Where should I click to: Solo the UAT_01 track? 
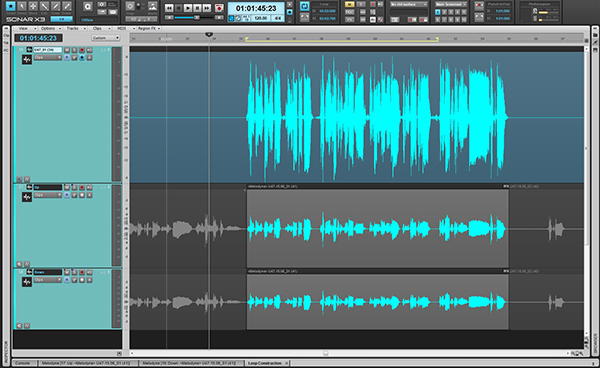[75, 50]
